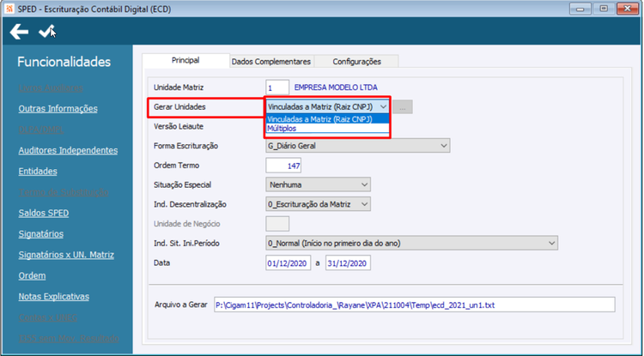Open the Saldos SPED link
This screenshot has width=644, height=356.
(44, 214)
